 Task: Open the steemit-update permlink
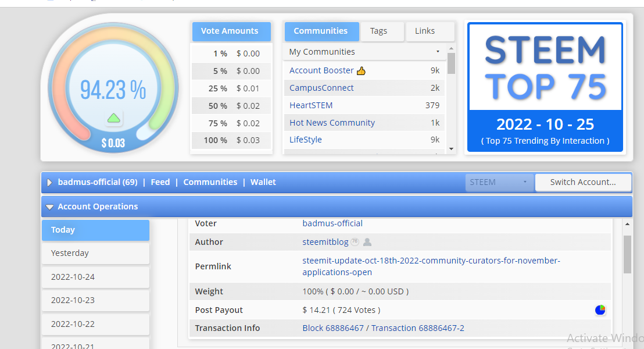tap(431, 266)
